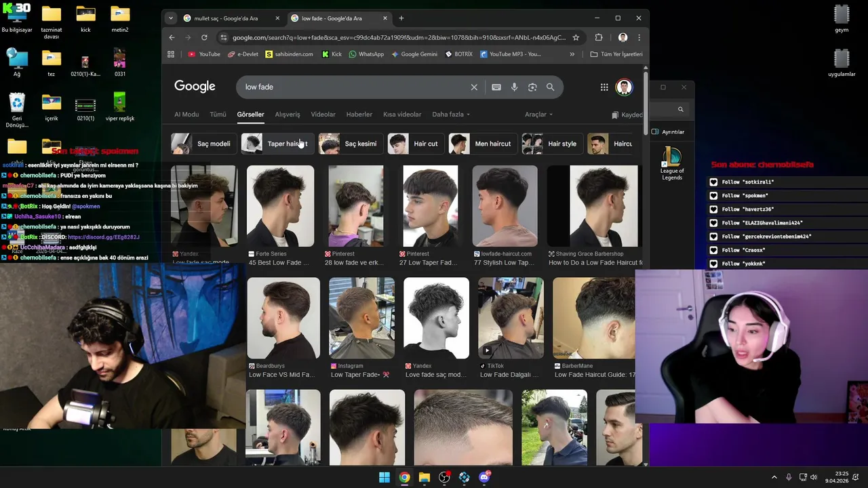Toggle 'Ayrıntılar' details pane in Explorer window
The height and width of the screenshot is (488, 868).
point(668,131)
